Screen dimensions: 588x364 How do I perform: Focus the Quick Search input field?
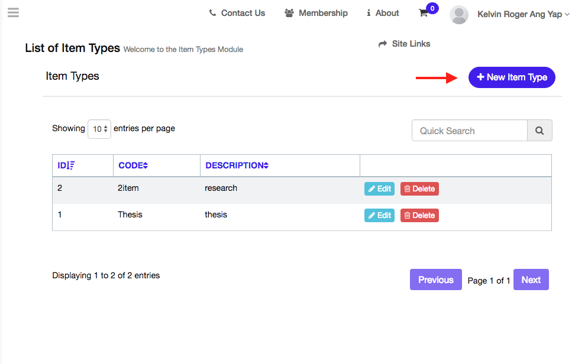click(x=470, y=131)
